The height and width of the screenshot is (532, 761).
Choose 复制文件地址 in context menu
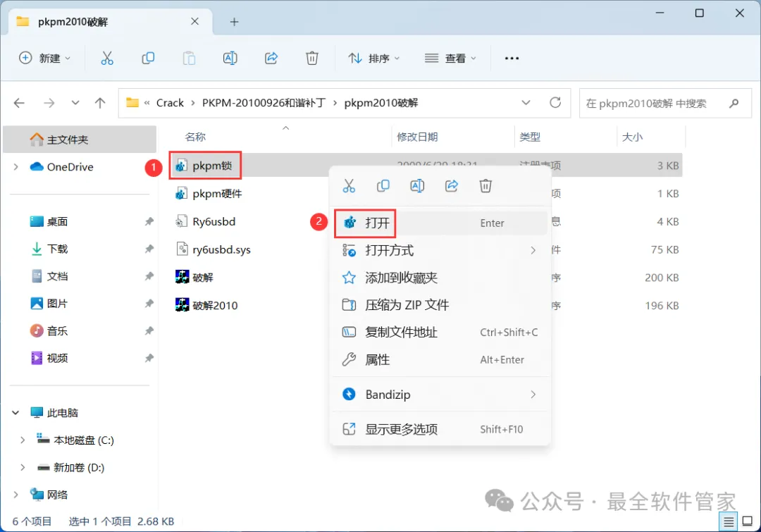click(440, 333)
